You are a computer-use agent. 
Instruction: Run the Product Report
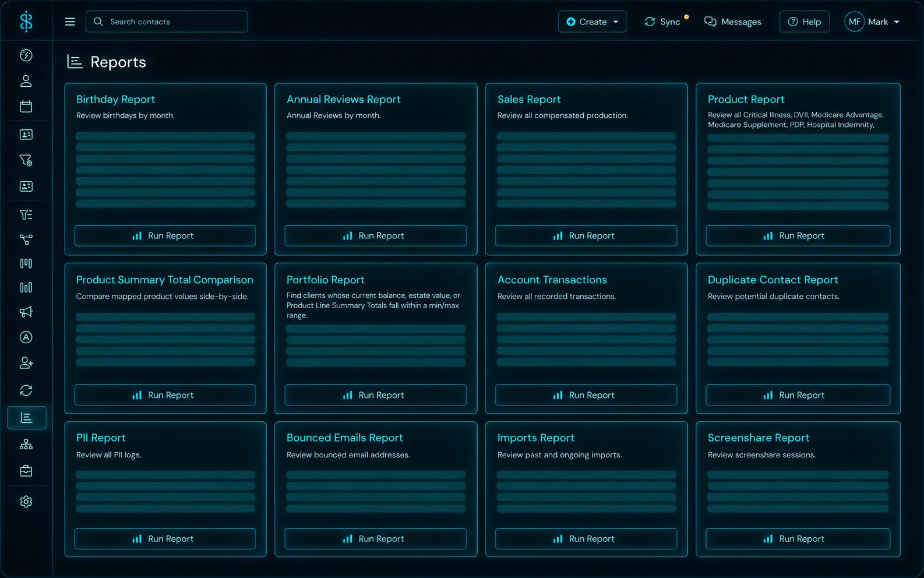798,235
